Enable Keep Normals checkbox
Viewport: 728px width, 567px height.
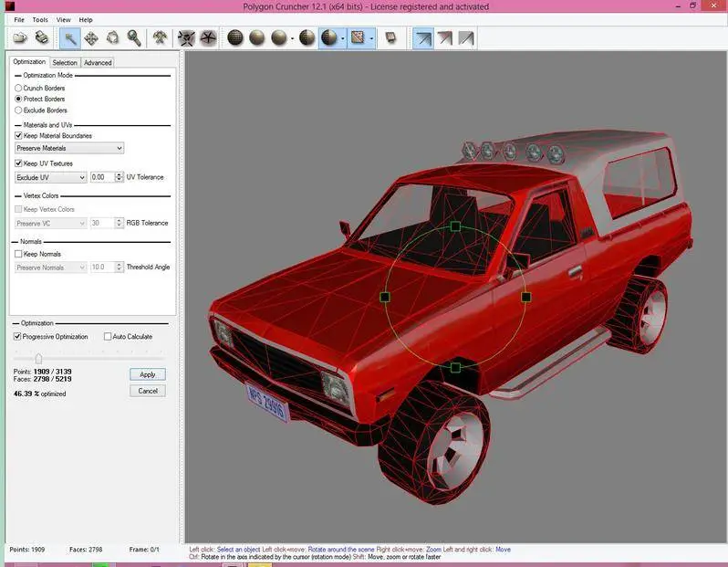18,254
